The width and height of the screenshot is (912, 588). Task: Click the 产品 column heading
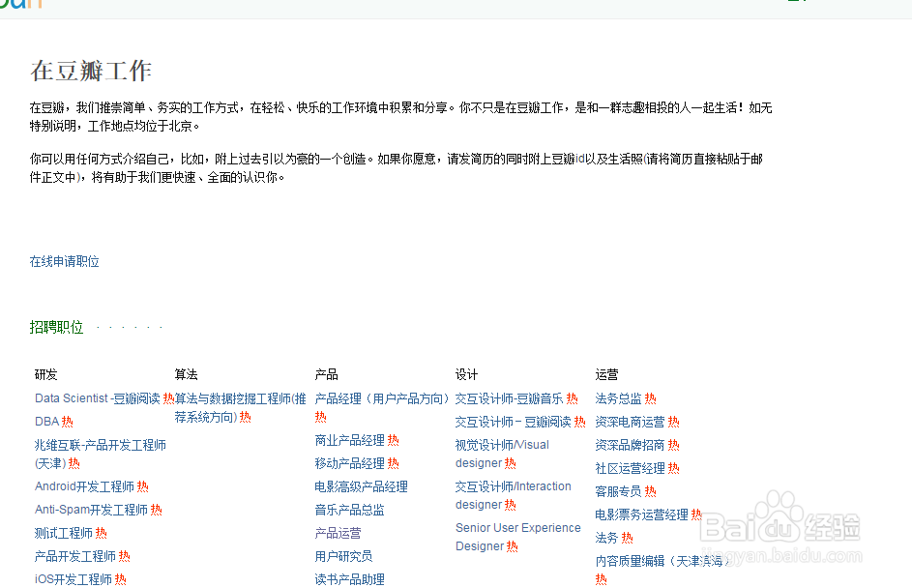pyautogui.click(x=326, y=374)
